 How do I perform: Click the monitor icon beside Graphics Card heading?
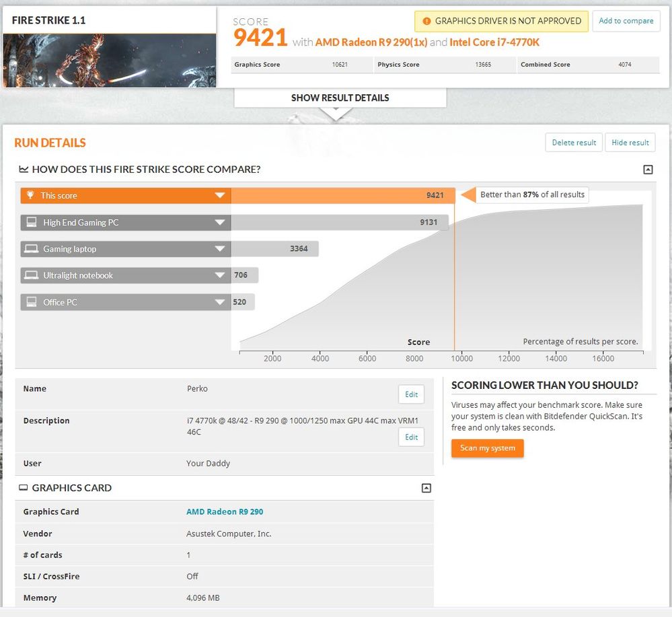24,488
